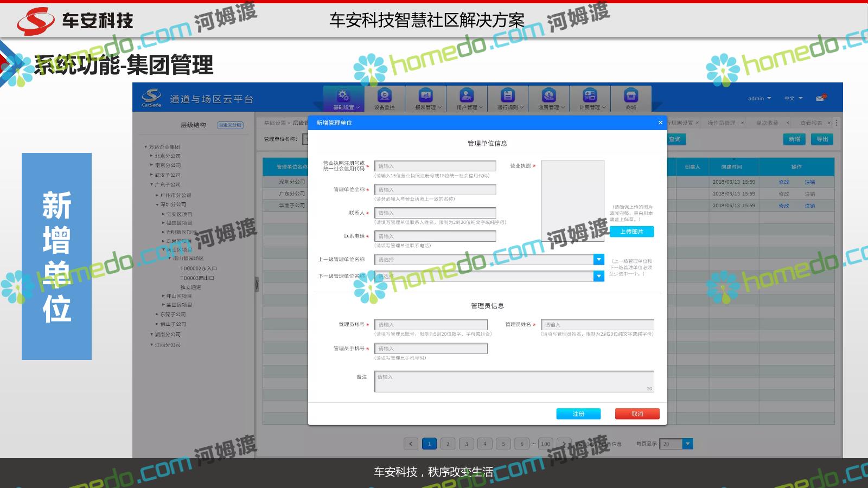Click 自定义分租 button
Viewport: 868px width, 488px height.
coord(230,125)
